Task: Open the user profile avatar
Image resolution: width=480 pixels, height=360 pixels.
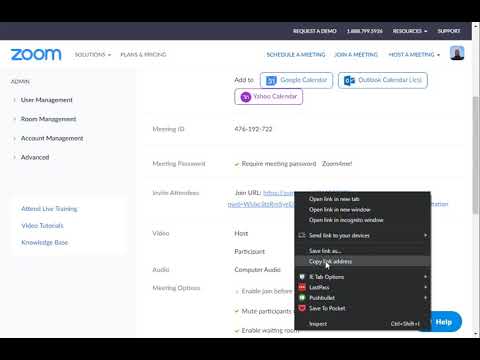Action: click(457, 53)
